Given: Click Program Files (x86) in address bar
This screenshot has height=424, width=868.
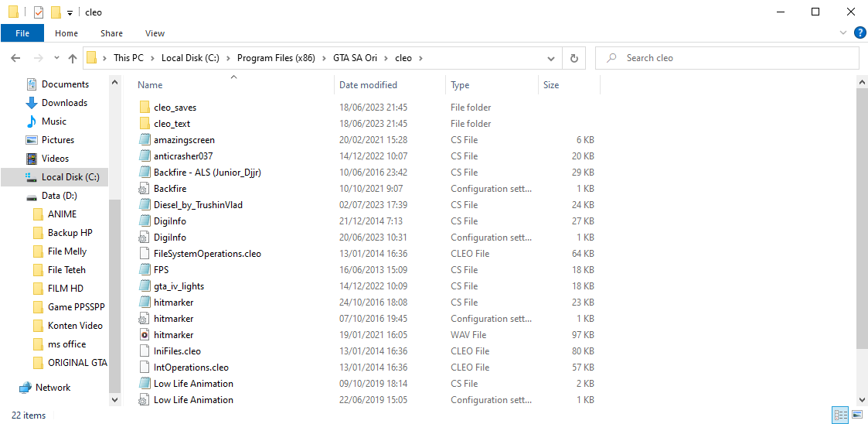Looking at the screenshot, I should pyautogui.click(x=276, y=57).
